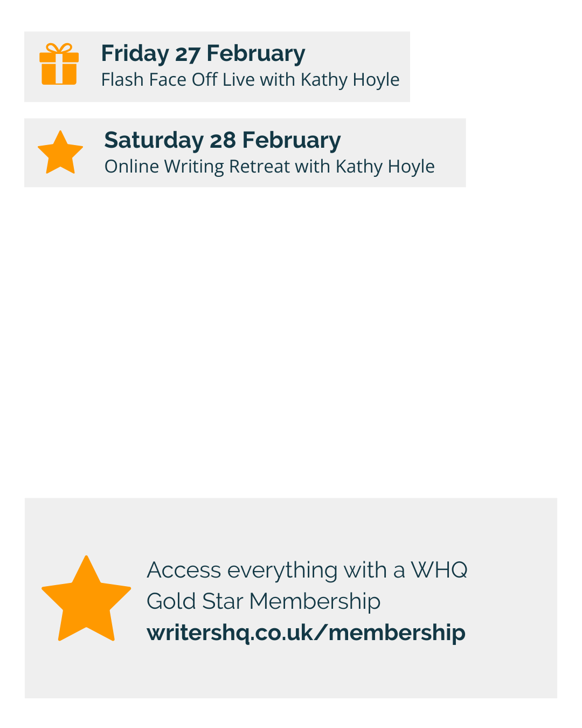Open the writershq.co.uk/membership link
The width and height of the screenshot is (582, 728).
pyautogui.click(x=306, y=633)
